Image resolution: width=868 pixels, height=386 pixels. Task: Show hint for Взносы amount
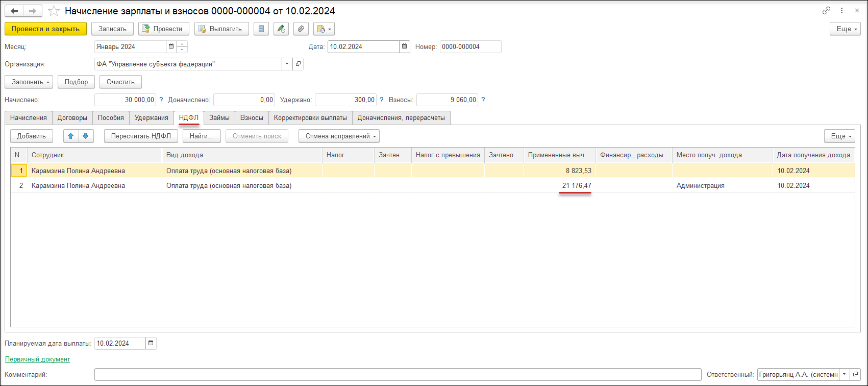pos(483,100)
